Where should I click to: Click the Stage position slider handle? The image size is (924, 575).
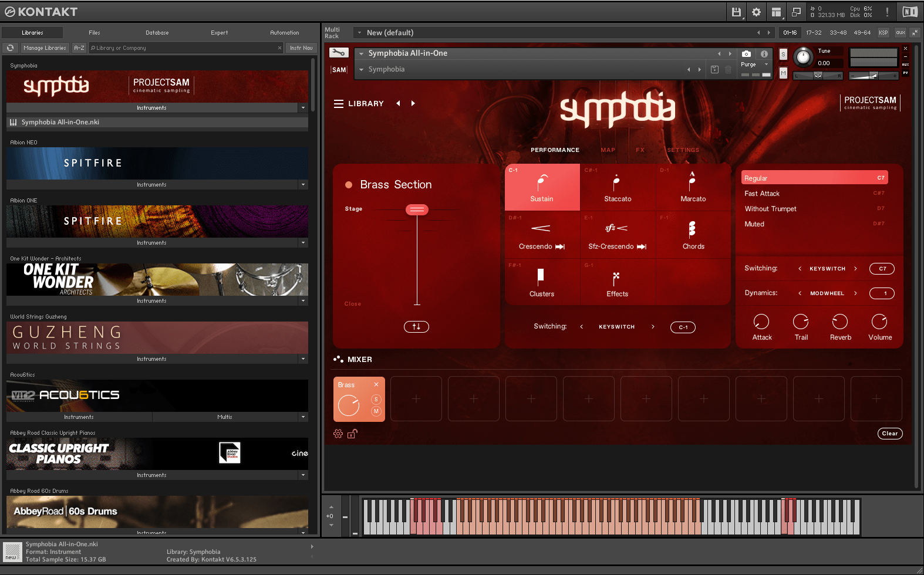(417, 209)
